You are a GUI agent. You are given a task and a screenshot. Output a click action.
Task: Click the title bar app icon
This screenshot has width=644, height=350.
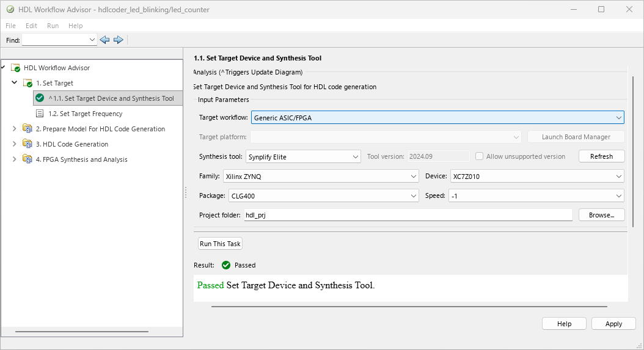(10, 9)
